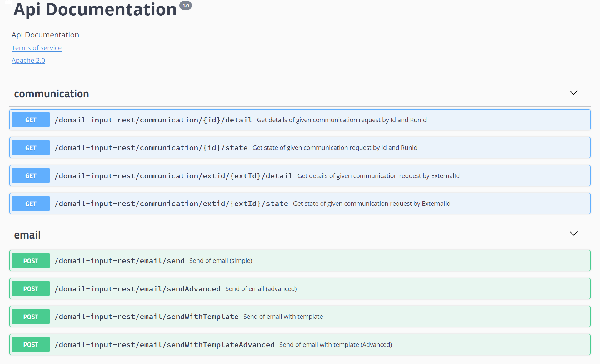Click description 'Get details of given communication request by Id and RunId'
The image size is (600, 364).
(x=342, y=120)
